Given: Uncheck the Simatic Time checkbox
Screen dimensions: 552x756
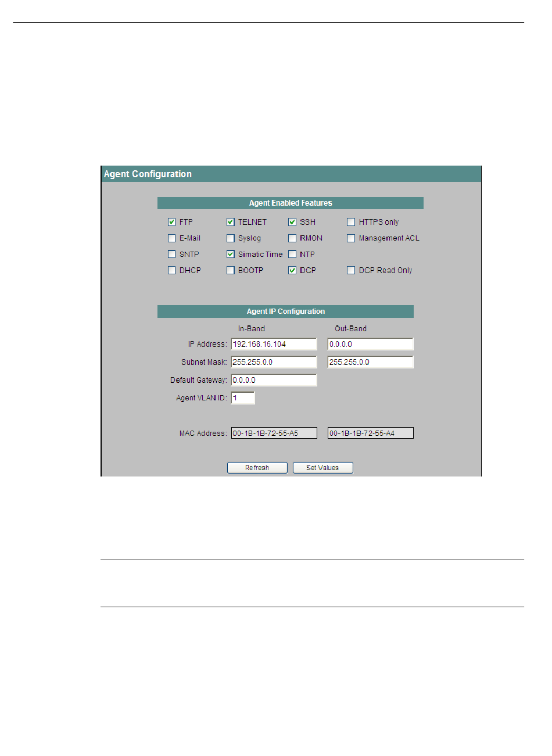Looking at the screenshot, I should click(x=231, y=254).
